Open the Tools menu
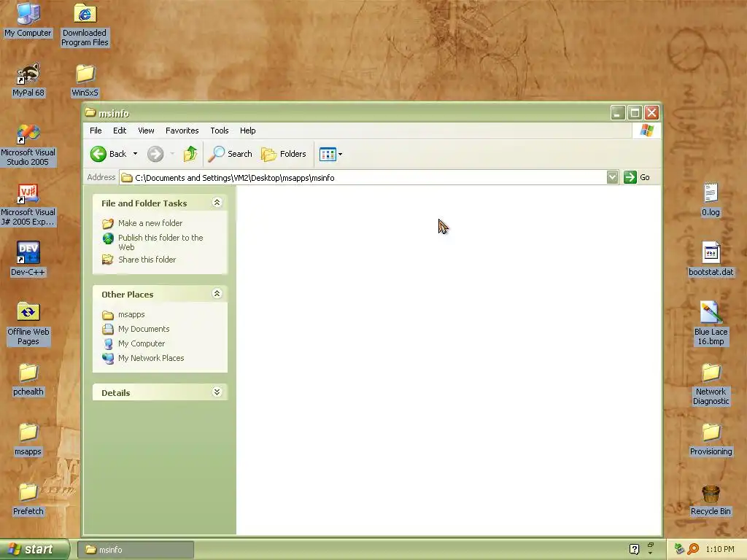The width and height of the screenshot is (747, 560). tap(220, 131)
